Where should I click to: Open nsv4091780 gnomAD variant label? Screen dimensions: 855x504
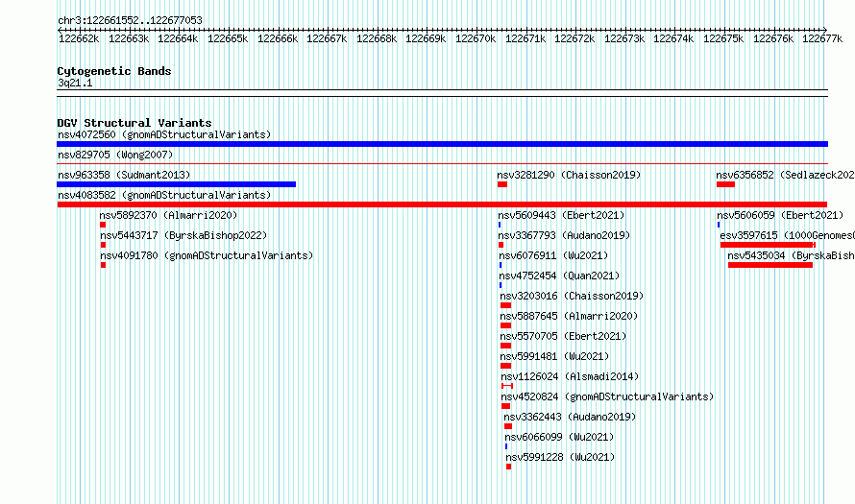coord(207,255)
